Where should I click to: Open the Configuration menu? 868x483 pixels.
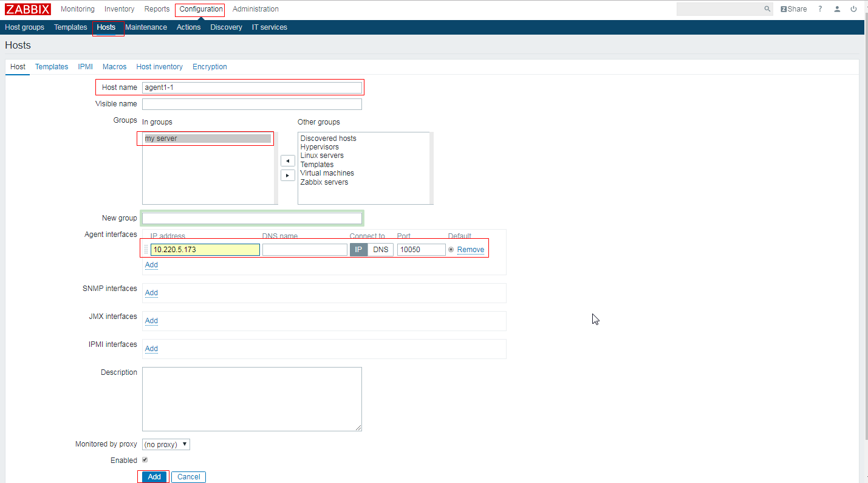pos(201,9)
